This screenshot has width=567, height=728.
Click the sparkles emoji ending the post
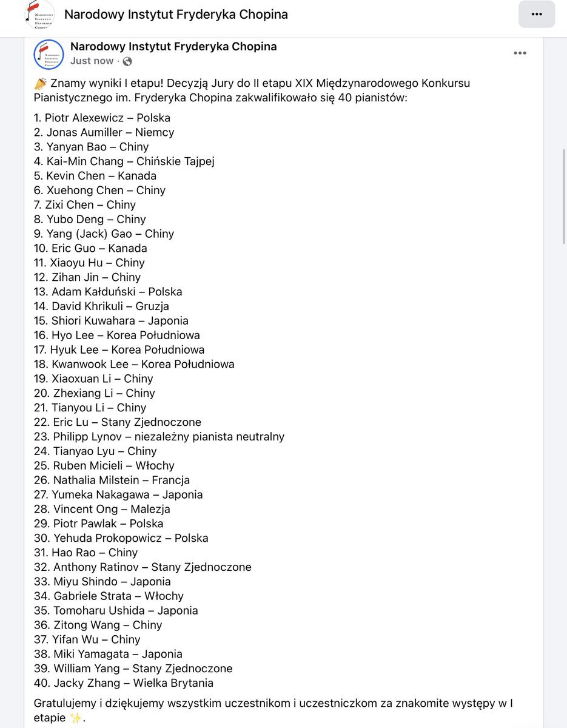[76, 718]
